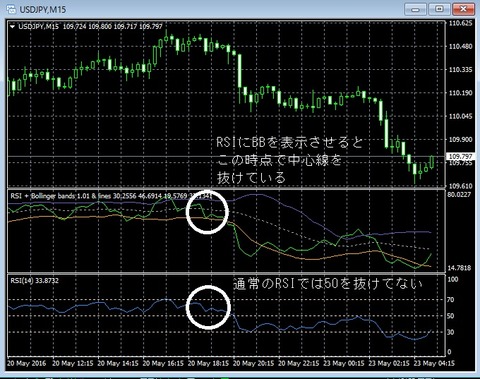This screenshot has height=379, width=480.
Task: Click the 20 May 14:15 time label
Action: [118, 363]
